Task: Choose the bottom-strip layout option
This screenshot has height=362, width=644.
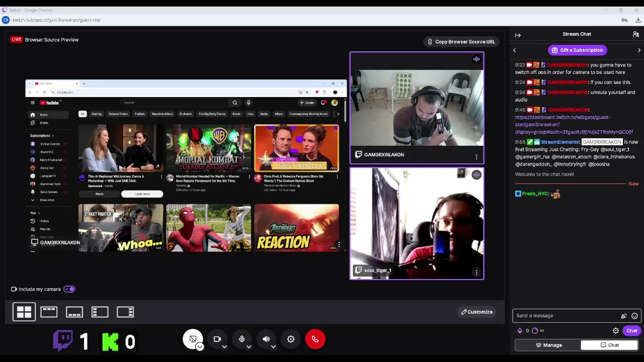Action: [x=74, y=312]
